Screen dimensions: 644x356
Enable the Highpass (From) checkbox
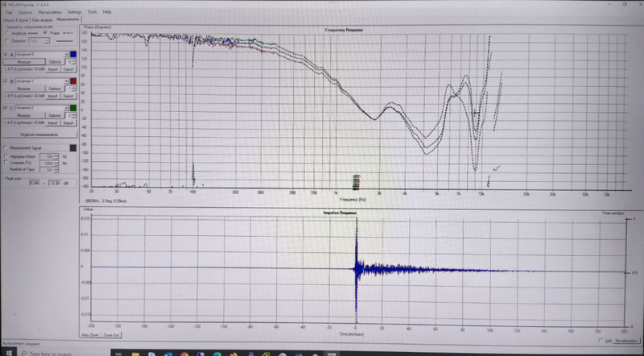coord(6,156)
